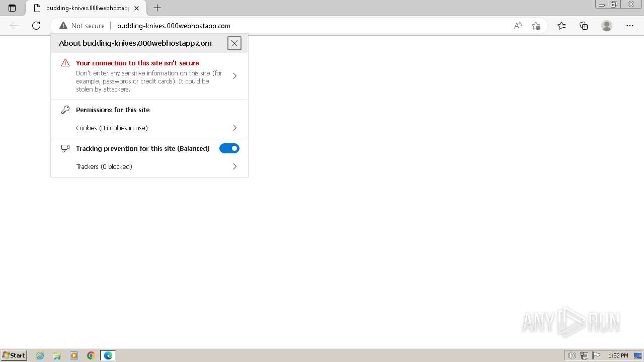Open Windows Media Player taskbar icon
Image resolution: width=644 pixels, height=362 pixels.
click(x=74, y=355)
